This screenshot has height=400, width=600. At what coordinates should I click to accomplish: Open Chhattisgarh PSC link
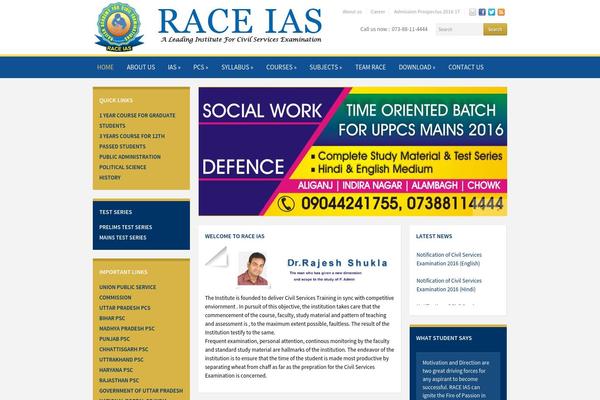point(124,349)
